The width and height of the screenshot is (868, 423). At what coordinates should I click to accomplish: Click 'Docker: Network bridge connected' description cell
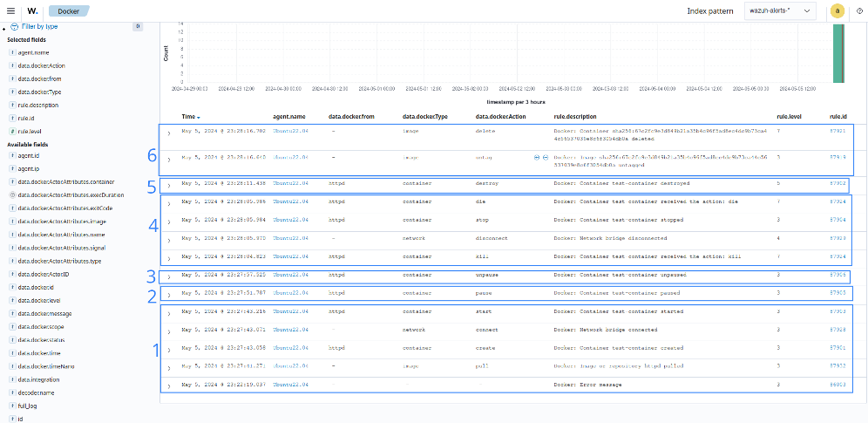click(x=606, y=330)
